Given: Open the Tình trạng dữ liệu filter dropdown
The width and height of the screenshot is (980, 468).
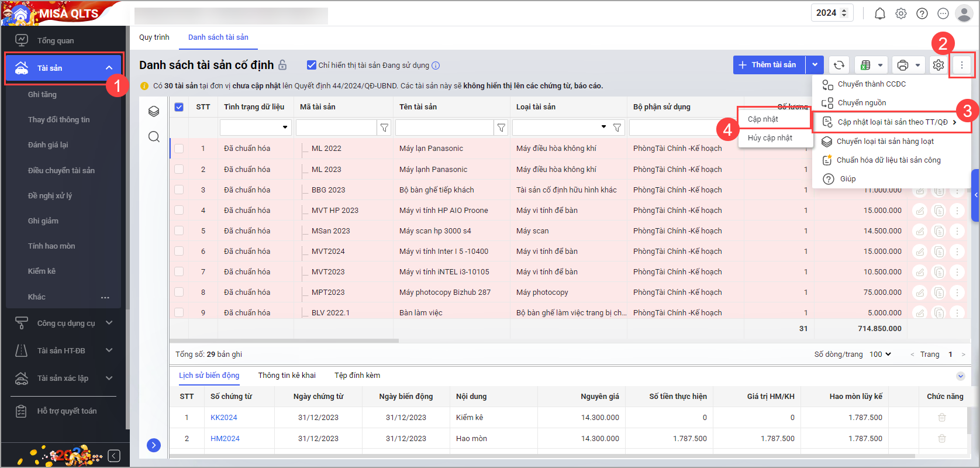Looking at the screenshot, I should [256, 127].
